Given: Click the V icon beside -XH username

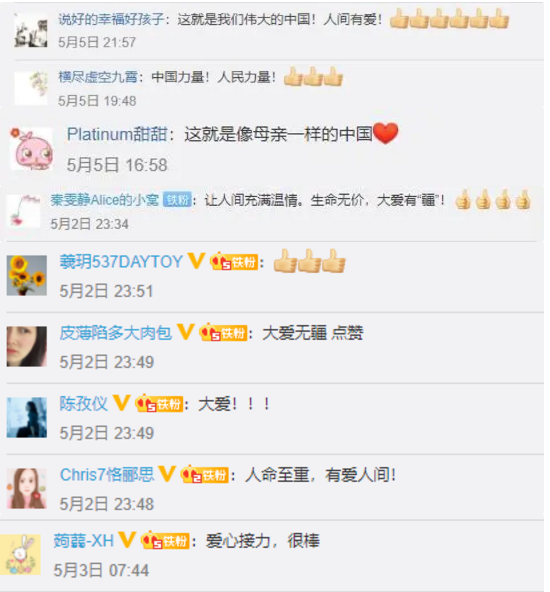Looking at the screenshot, I should pos(127,540).
